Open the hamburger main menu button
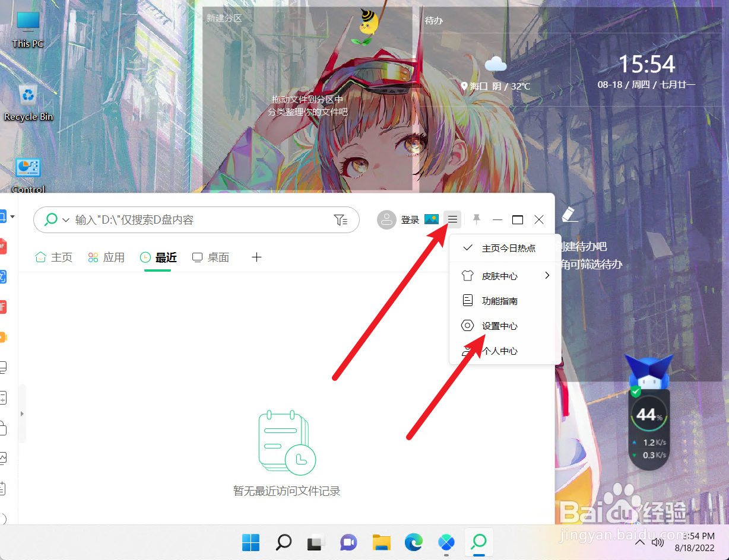 [x=452, y=219]
